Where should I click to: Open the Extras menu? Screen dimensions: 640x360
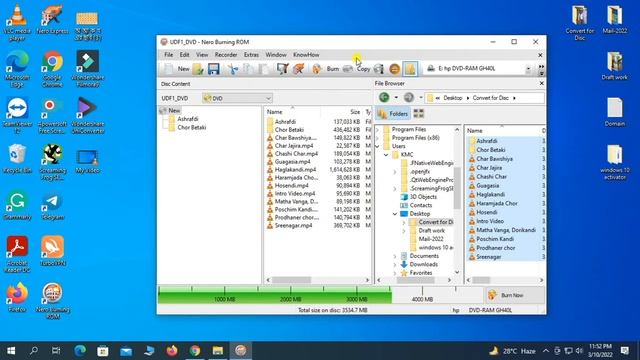coord(251,55)
